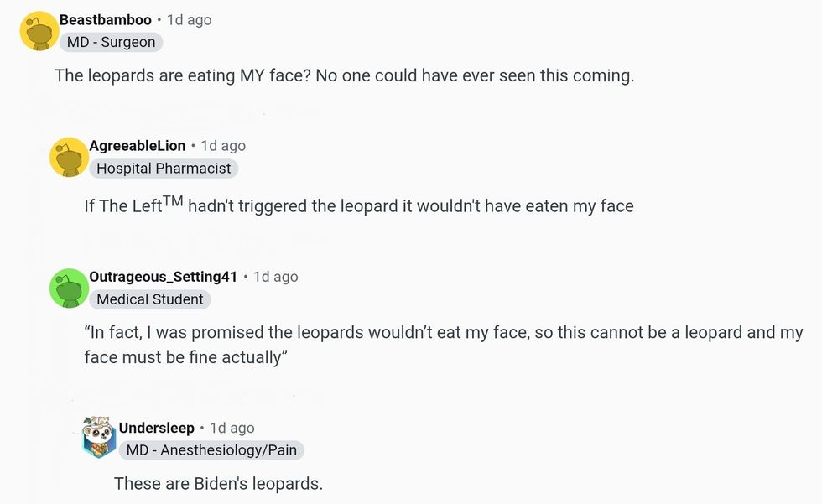
Task: Click the 'Hospital Pharmacist' flair tag
Action: coord(164,169)
